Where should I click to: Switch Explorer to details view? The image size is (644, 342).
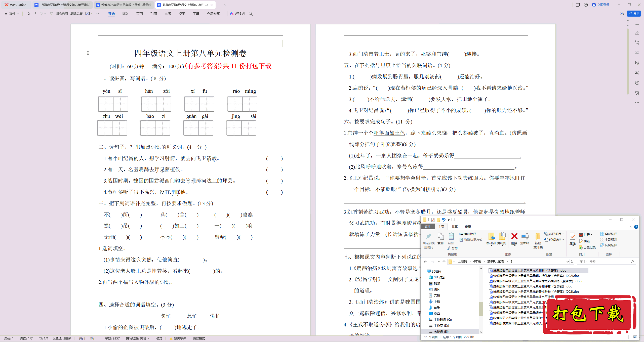(630, 337)
